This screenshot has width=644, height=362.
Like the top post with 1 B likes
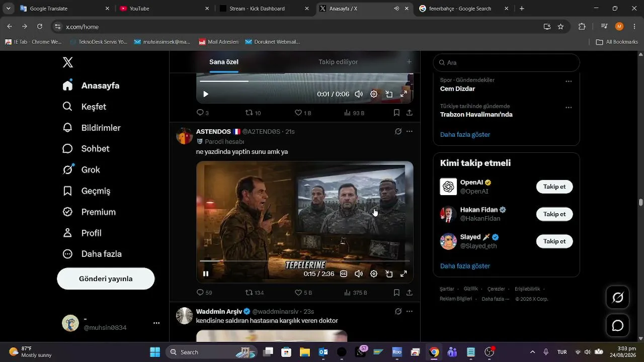(303, 113)
